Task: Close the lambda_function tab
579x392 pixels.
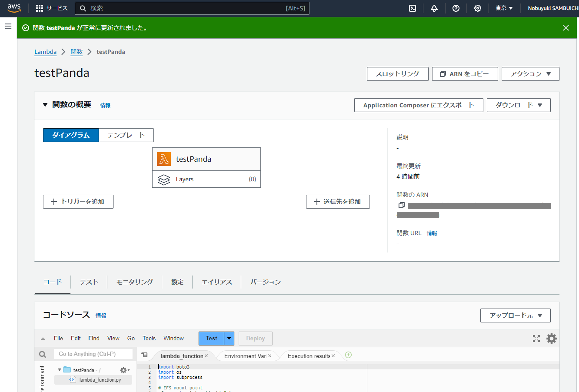Action: 206,356
